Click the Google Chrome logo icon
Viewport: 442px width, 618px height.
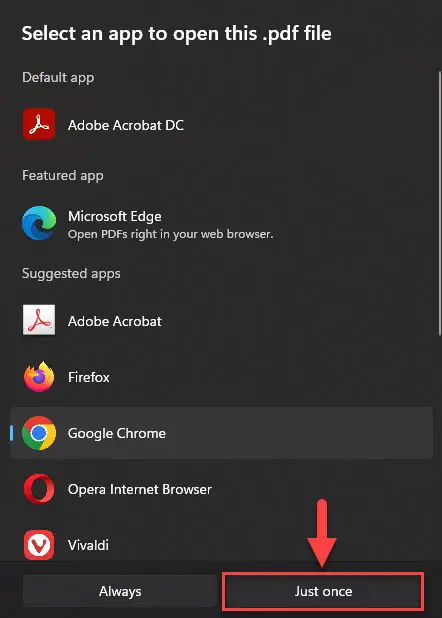(x=39, y=433)
